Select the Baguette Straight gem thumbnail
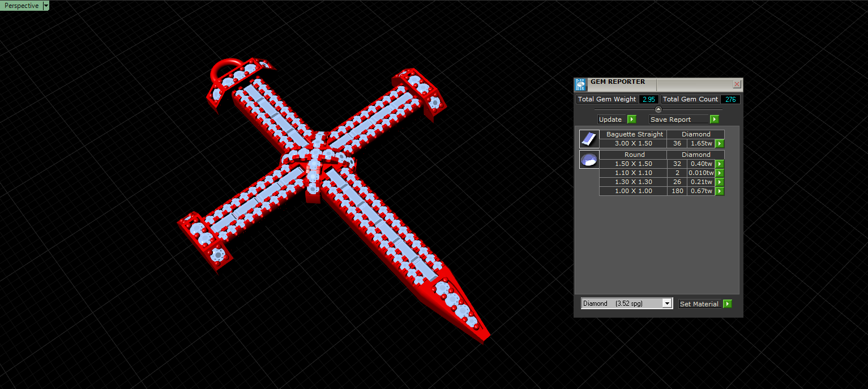The height and width of the screenshot is (389, 868). 589,139
